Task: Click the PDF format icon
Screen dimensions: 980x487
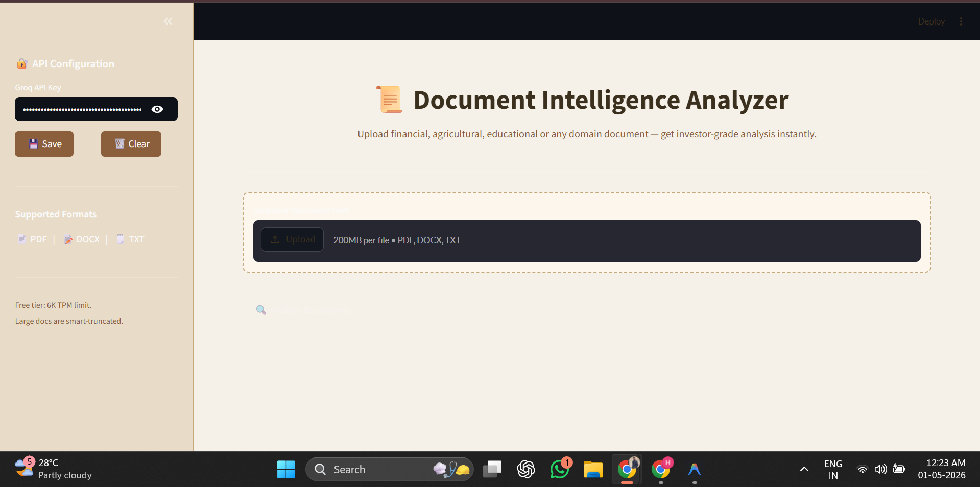Action: pyautogui.click(x=21, y=239)
